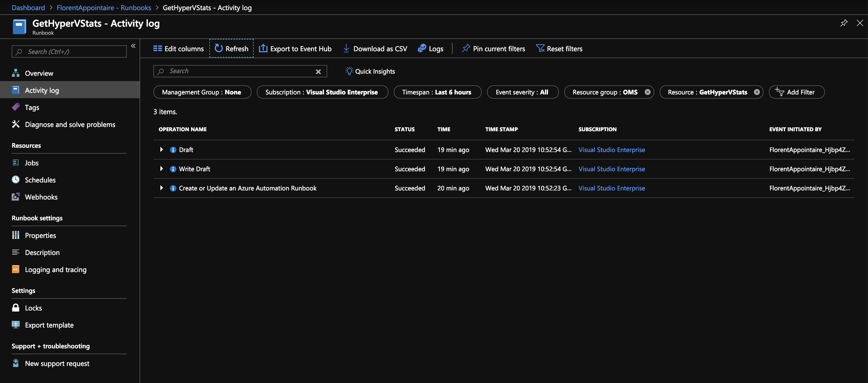
Task: Click 'Create or Update an Azure Automation Runbook' text
Action: pyautogui.click(x=248, y=188)
